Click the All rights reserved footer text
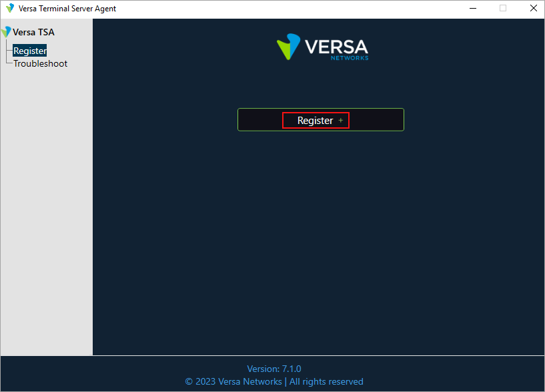545x392 pixels. coord(326,381)
